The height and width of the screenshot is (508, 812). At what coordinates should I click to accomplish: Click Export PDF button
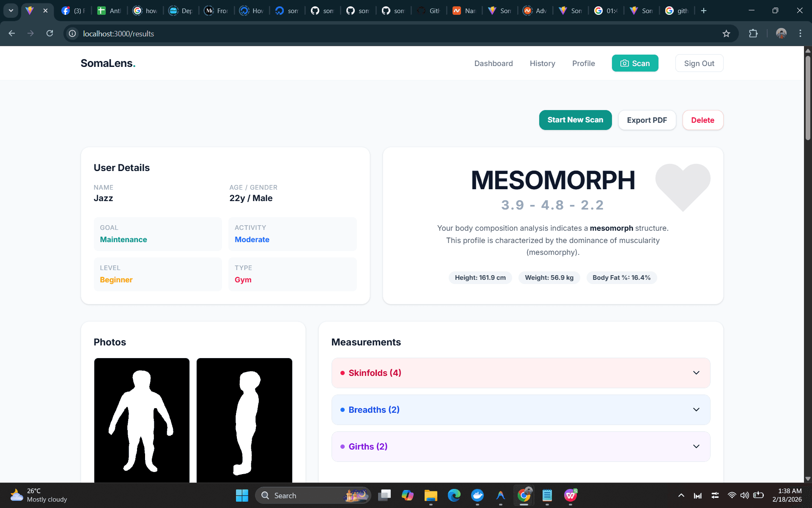coord(647,120)
